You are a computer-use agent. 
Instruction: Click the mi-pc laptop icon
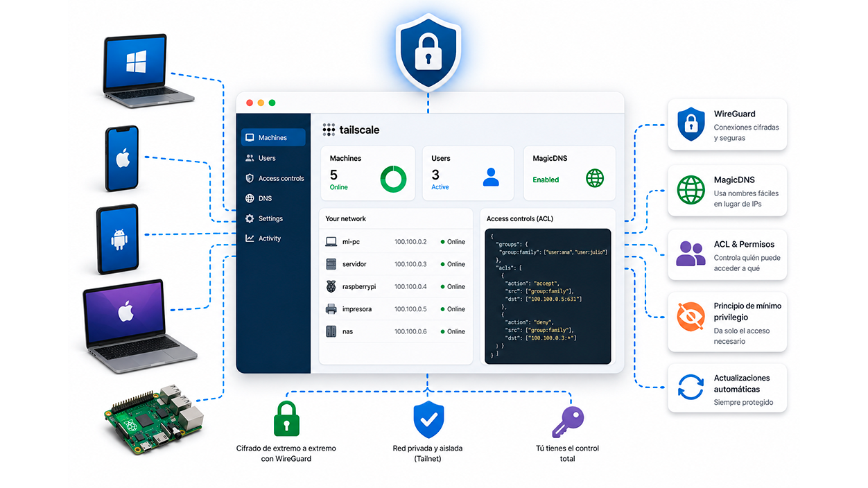[331, 242]
